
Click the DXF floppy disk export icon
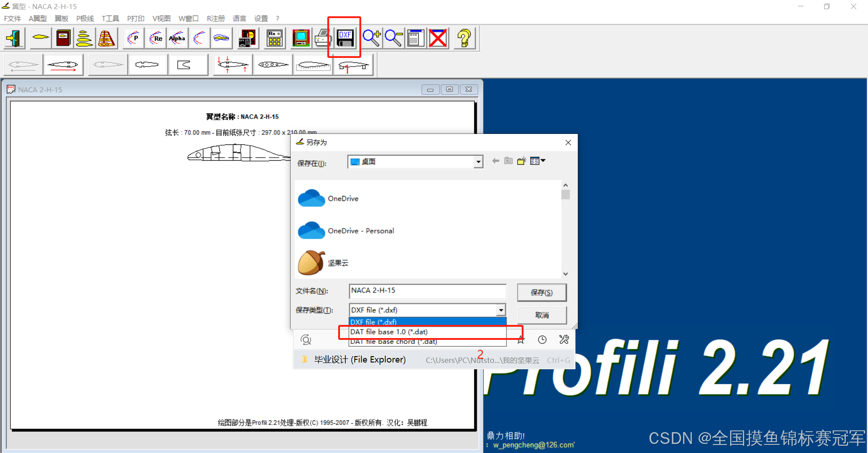tap(345, 38)
